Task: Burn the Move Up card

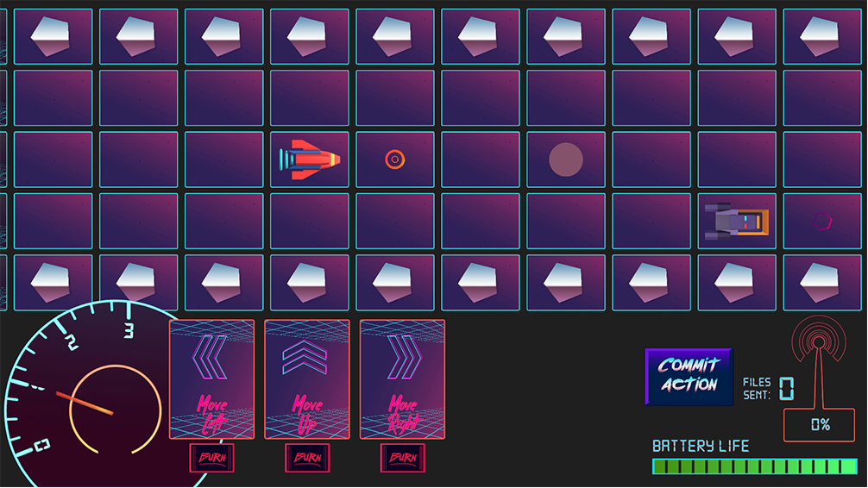Action: (x=307, y=458)
